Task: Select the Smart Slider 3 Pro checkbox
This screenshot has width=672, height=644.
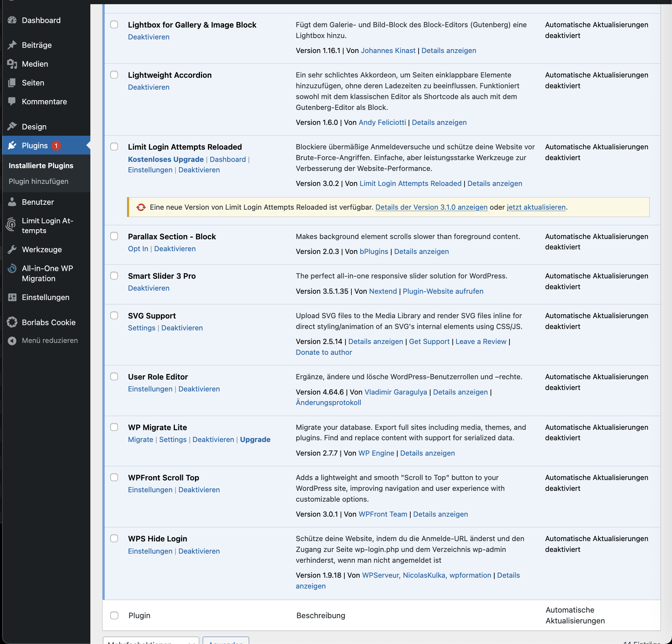Action: 114,276
